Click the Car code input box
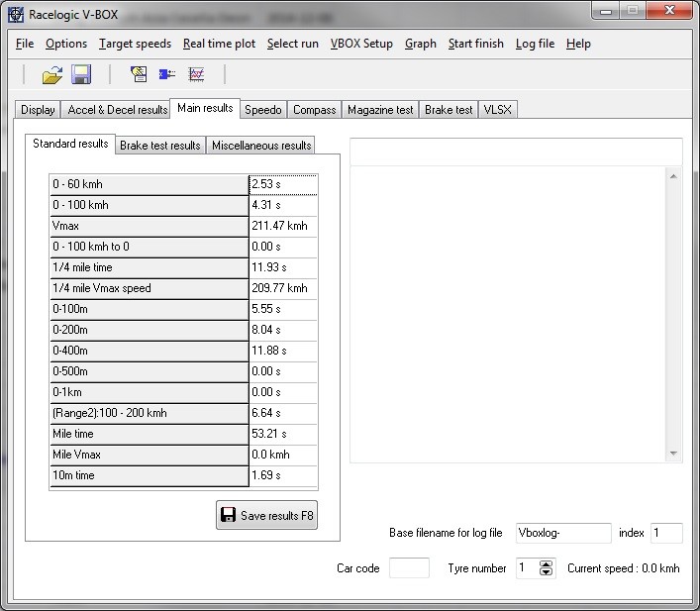The height and width of the screenshot is (611, 700). [409, 568]
